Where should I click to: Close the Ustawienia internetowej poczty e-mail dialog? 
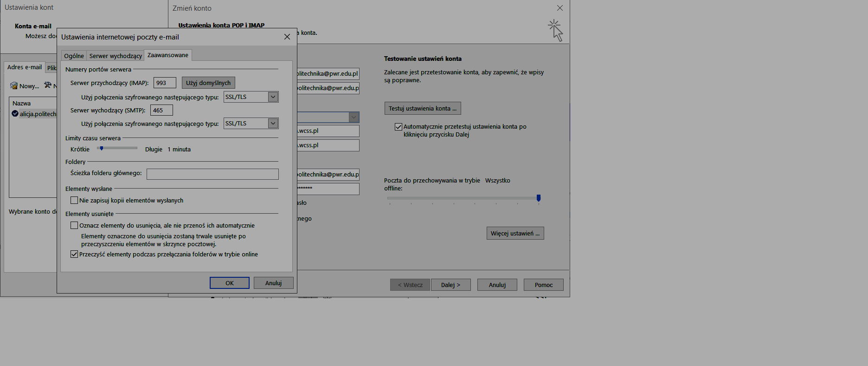point(287,37)
